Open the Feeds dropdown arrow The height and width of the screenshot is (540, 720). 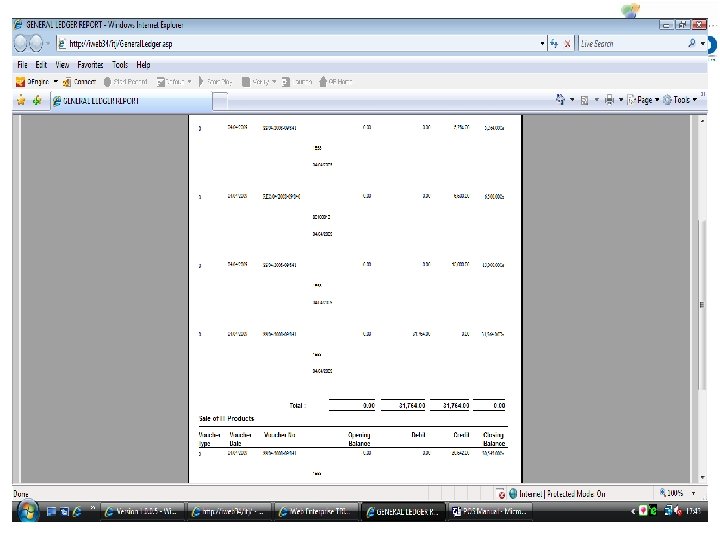coord(596,100)
